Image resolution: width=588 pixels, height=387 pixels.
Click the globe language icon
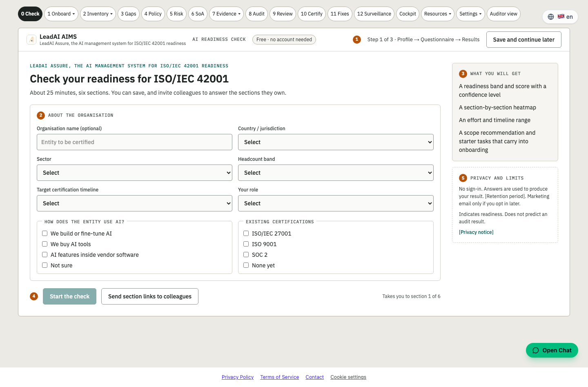551,17
